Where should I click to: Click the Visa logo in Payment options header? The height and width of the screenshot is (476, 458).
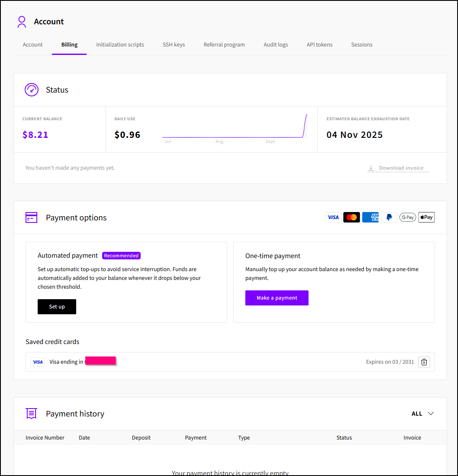pos(333,217)
